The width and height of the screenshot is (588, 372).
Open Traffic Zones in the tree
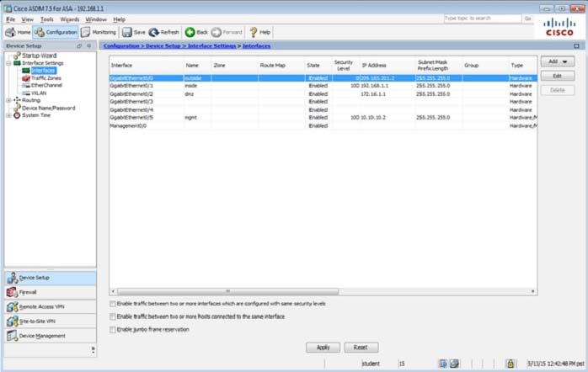(45, 78)
